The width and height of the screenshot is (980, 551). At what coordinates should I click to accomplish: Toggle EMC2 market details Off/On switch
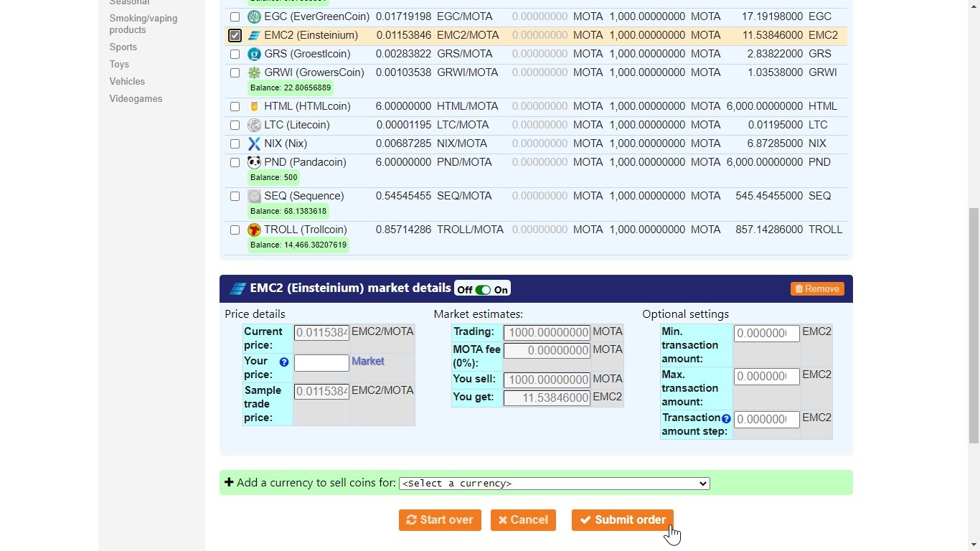click(483, 290)
